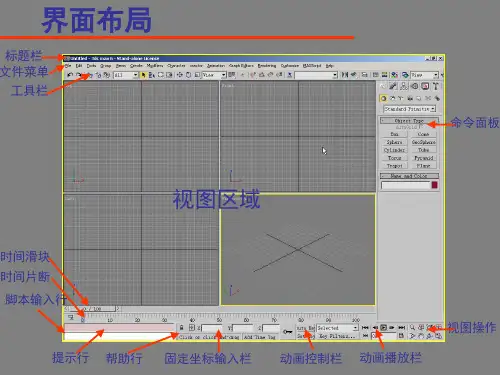Collapse the Object Type rollout

click(x=409, y=121)
